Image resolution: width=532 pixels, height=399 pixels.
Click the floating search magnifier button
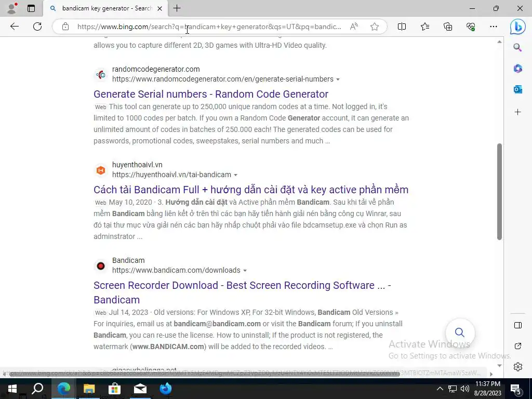click(460, 332)
